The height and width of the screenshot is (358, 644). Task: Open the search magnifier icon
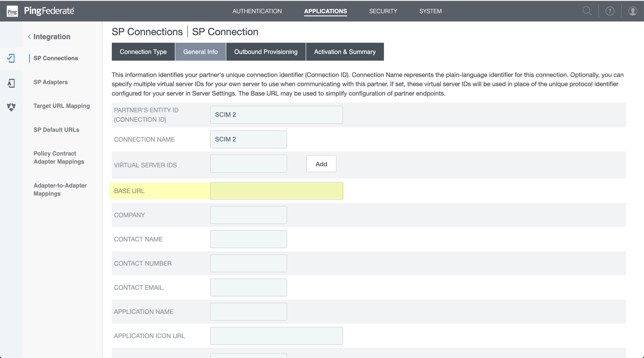[x=587, y=11]
